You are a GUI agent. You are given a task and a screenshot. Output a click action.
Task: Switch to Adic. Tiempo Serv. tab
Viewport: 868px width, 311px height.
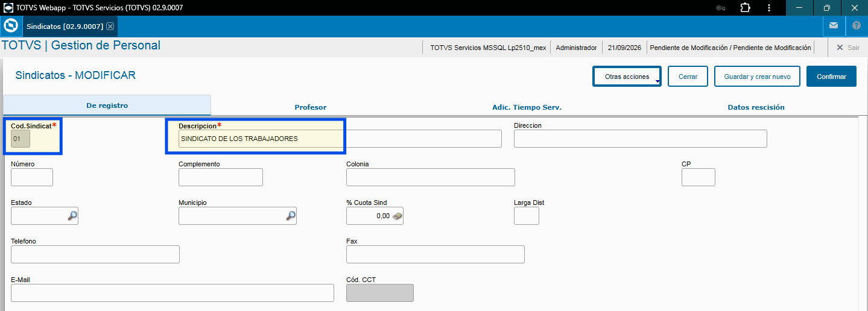coord(527,107)
